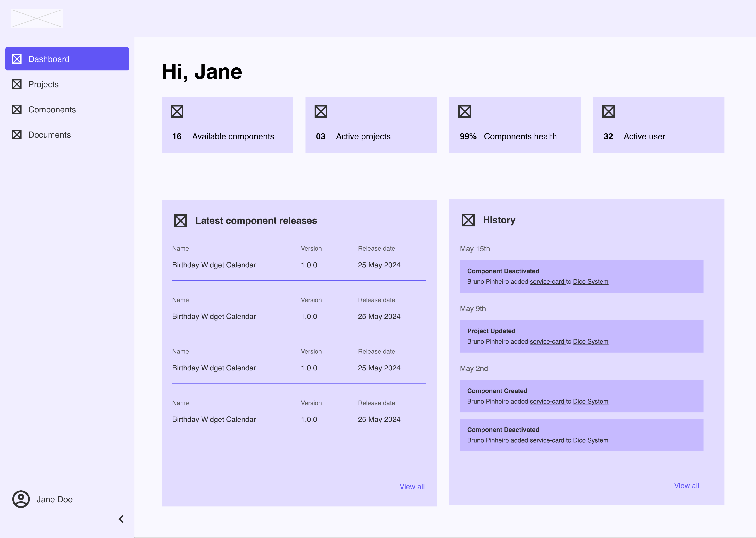Image resolution: width=756 pixels, height=538 pixels.
Task: Open the Dashboard menu item
Action: click(67, 59)
